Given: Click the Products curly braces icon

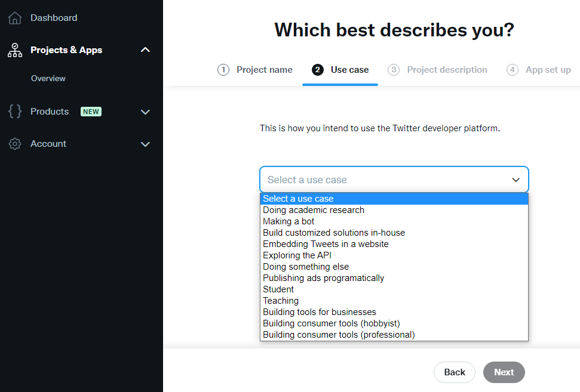Looking at the screenshot, I should [x=15, y=111].
